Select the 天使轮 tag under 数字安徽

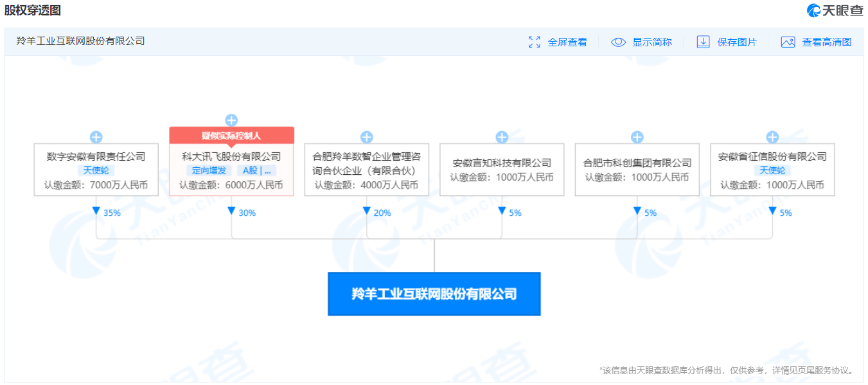click(x=96, y=170)
